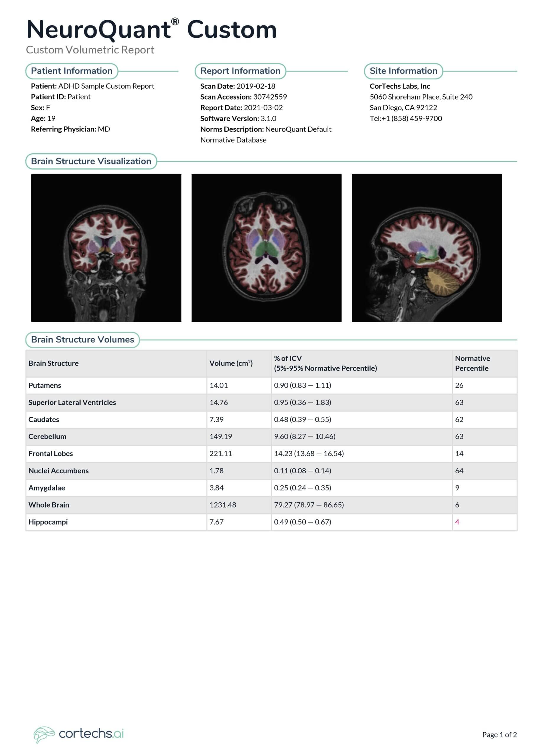543x756 pixels.
Task: Click San Diego, CA 92122 line
Action: pos(403,108)
